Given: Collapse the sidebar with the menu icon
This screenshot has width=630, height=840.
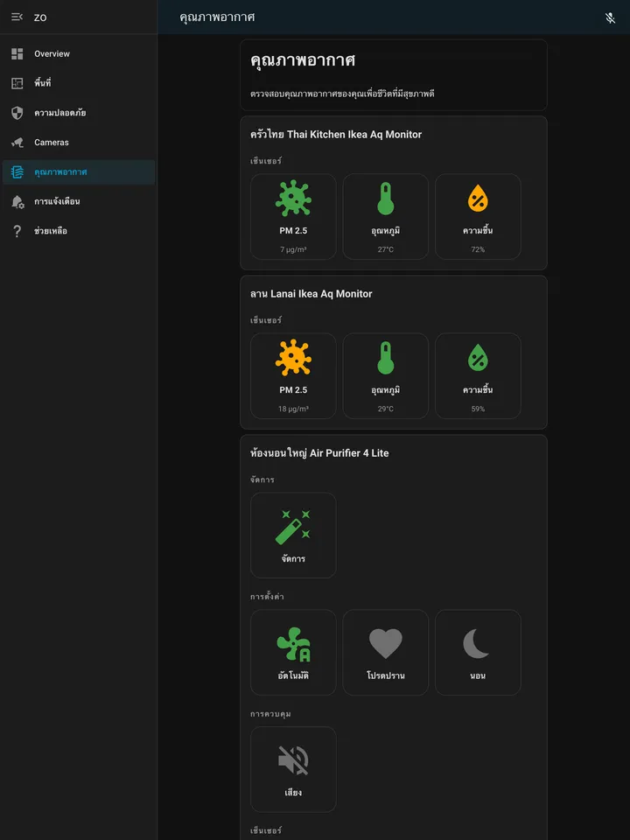Looking at the screenshot, I should (x=17, y=17).
